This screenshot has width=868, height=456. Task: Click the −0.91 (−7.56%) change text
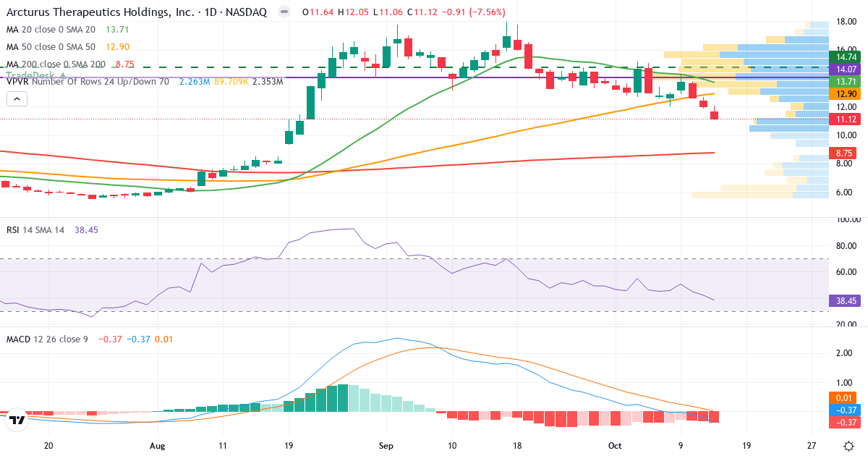473,12
